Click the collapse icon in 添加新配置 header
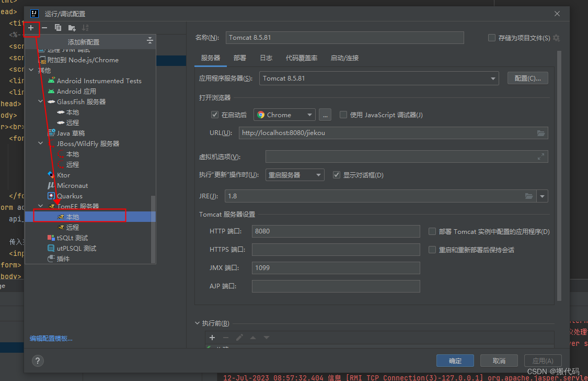 coord(149,40)
